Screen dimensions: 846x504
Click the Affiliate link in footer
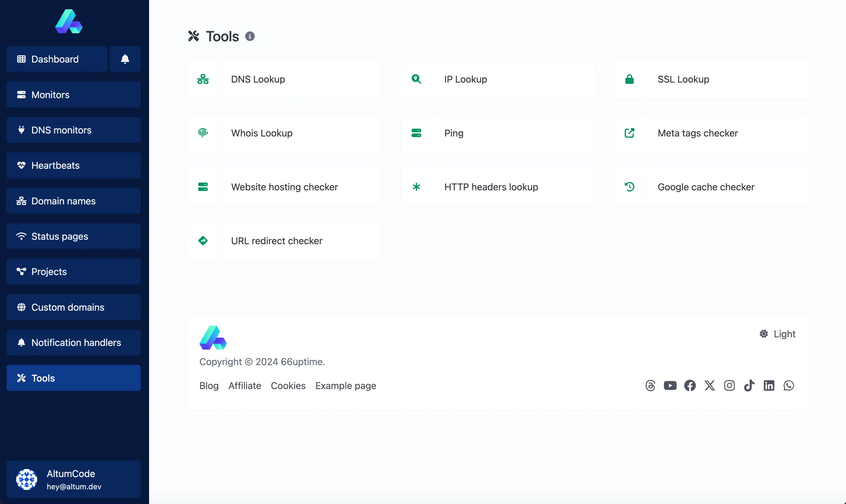pos(245,386)
